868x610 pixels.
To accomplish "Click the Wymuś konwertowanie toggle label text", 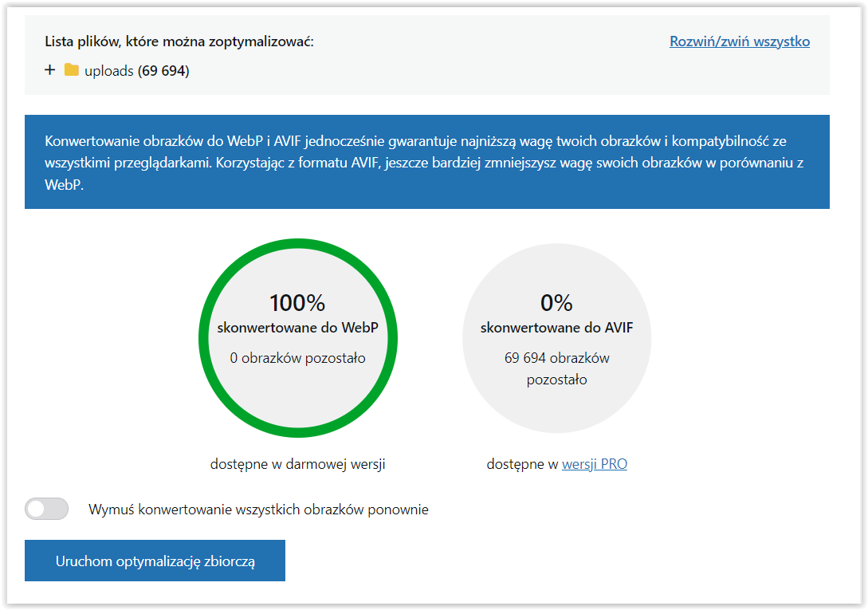I will (258, 510).
